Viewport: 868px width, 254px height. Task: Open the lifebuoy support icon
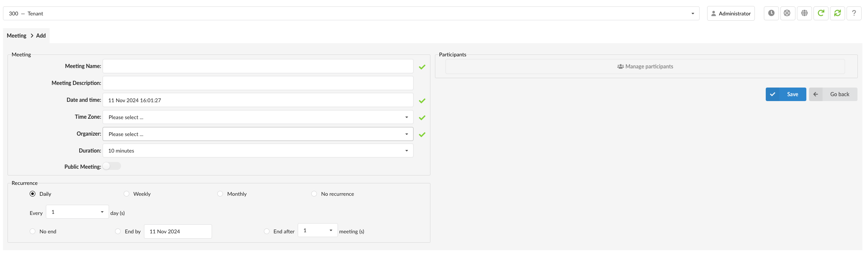tap(787, 13)
